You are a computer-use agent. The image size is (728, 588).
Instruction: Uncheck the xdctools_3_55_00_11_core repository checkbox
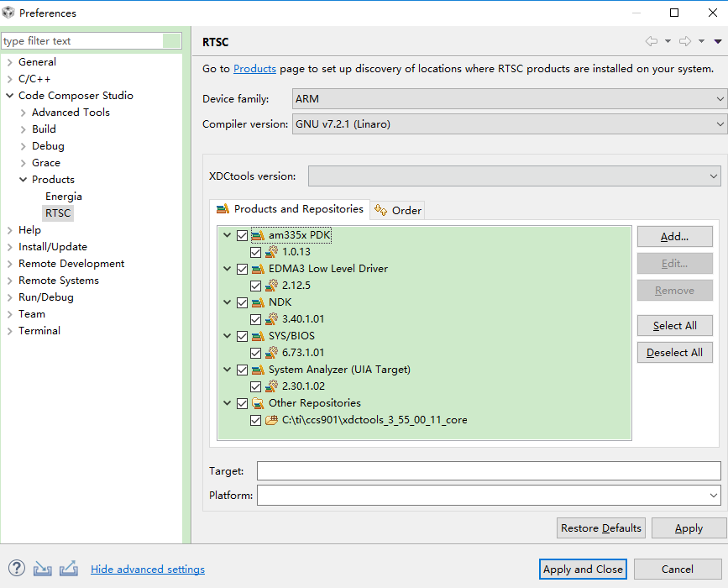[x=255, y=420]
